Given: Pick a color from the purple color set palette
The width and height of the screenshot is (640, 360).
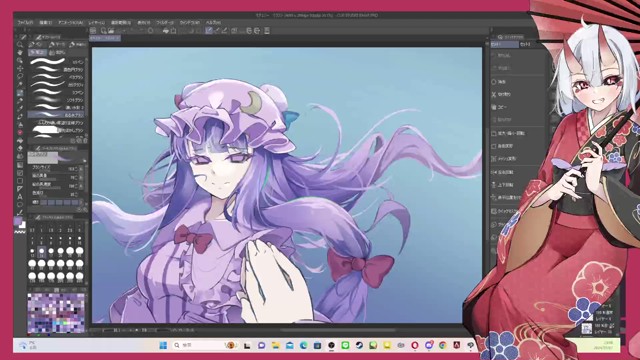Looking at the screenshot, I should [56, 313].
